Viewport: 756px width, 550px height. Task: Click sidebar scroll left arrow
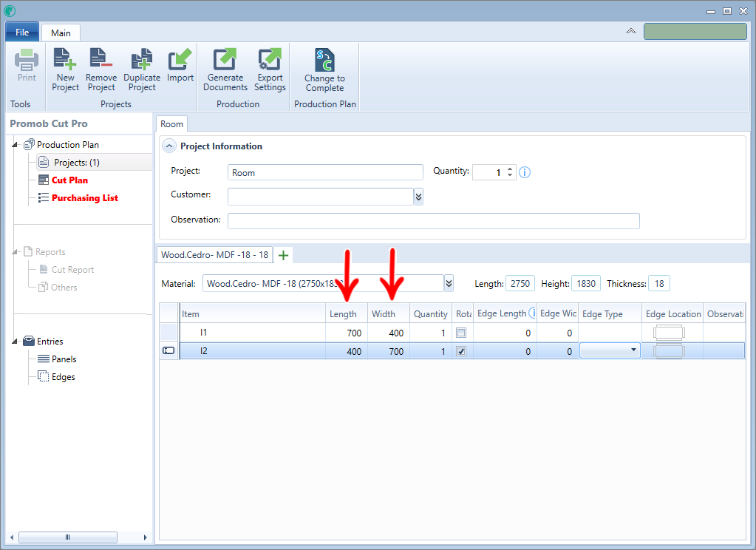pyautogui.click(x=12, y=537)
